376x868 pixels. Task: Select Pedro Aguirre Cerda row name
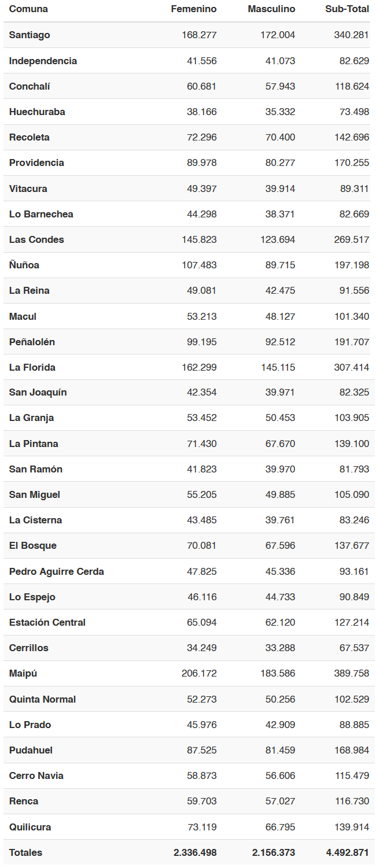pyautogui.click(x=57, y=571)
